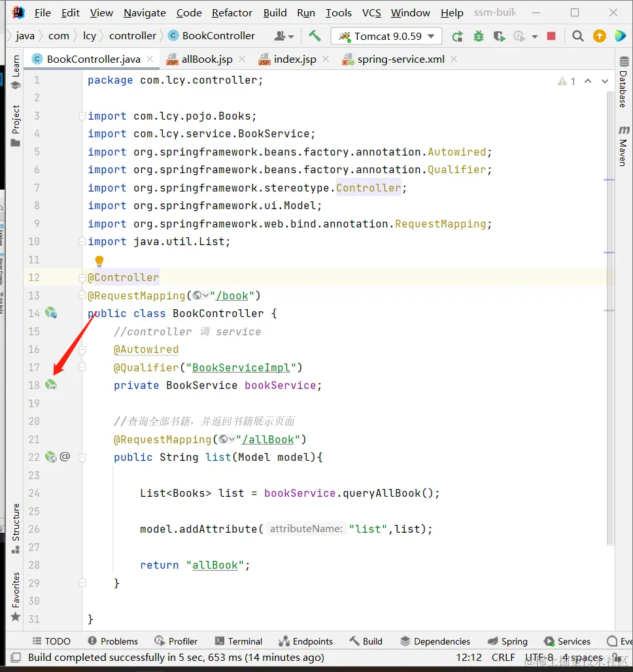This screenshot has height=672, width=633.
Task: Close the BookController.java tab
Action: [x=150, y=59]
